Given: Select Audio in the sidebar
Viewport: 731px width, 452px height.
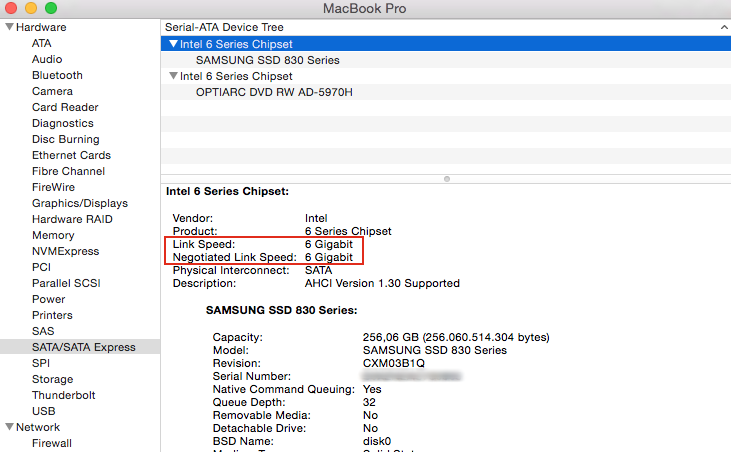Looking at the screenshot, I should pyautogui.click(x=47, y=59).
